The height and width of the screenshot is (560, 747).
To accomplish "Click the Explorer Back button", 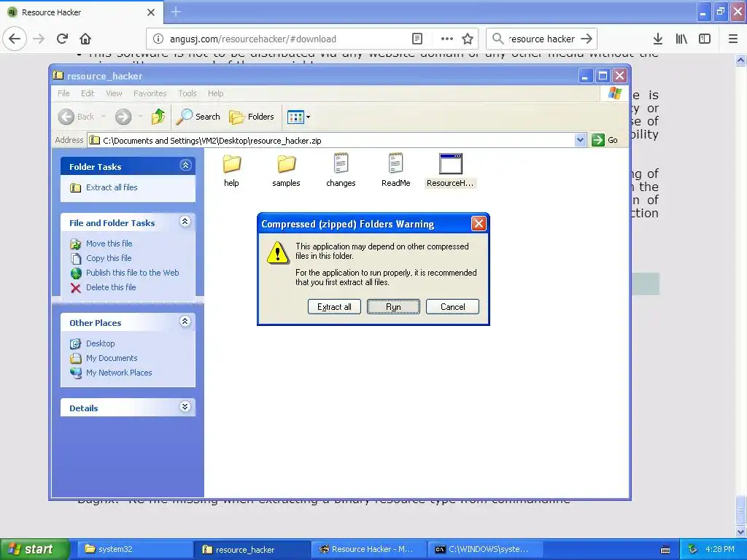I will 76,117.
